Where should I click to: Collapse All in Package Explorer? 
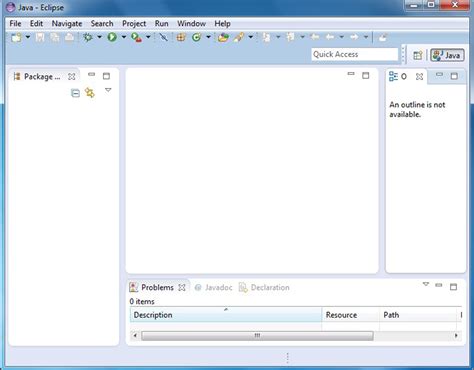click(x=76, y=93)
